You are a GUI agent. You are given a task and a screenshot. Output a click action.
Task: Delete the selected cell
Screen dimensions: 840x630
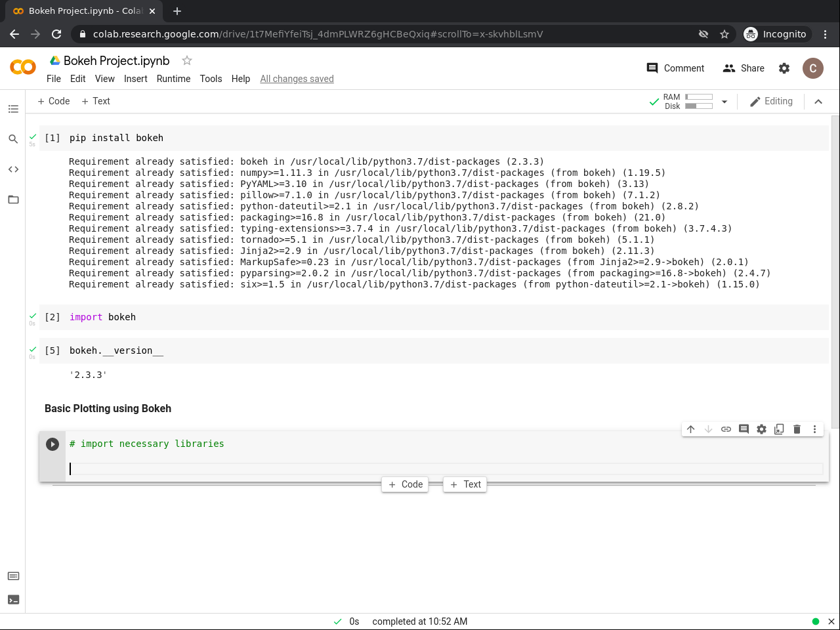[797, 429]
